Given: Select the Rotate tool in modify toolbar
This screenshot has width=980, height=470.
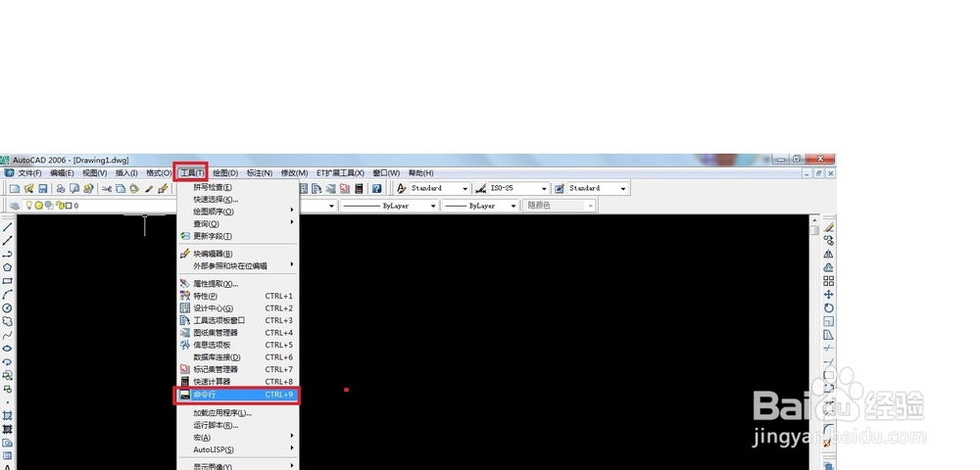Looking at the screenshot, I should (829, 307).
